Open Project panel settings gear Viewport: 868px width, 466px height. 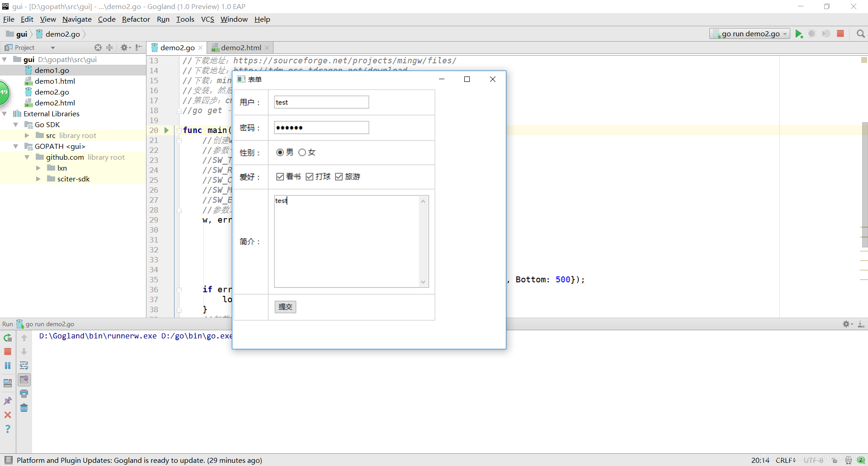(125, 48)
